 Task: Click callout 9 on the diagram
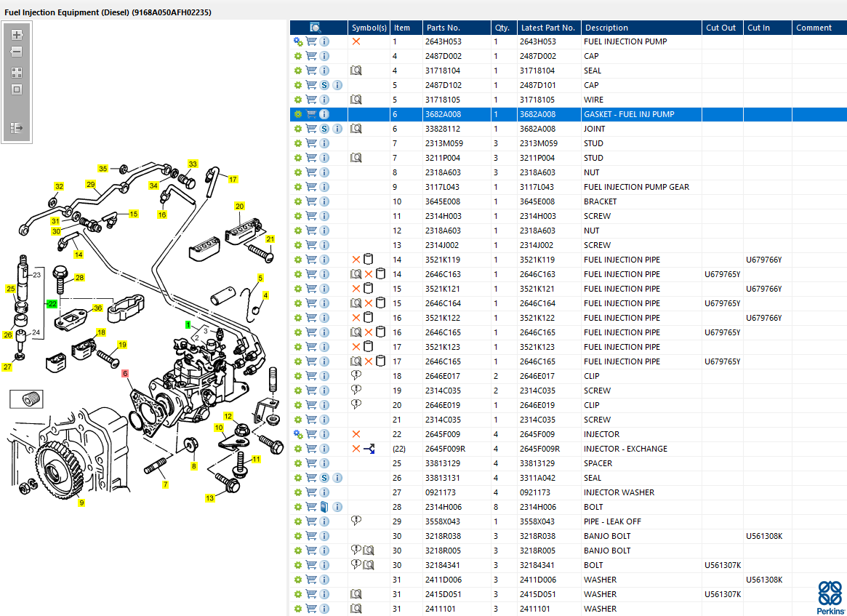81,503
